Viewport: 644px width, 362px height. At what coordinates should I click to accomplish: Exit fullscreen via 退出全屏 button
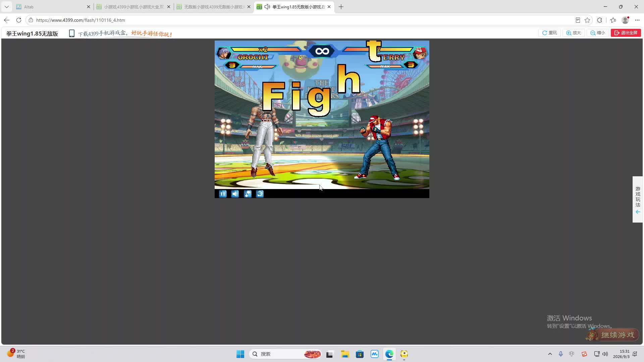click(626, 33)
